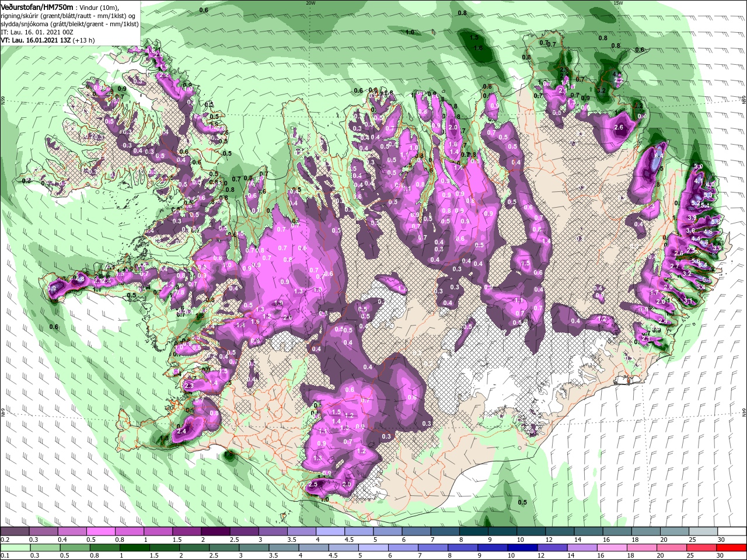
Task: Select the 'slydda/snjókoma' legend description line
Action: click(x=69, y=24)
